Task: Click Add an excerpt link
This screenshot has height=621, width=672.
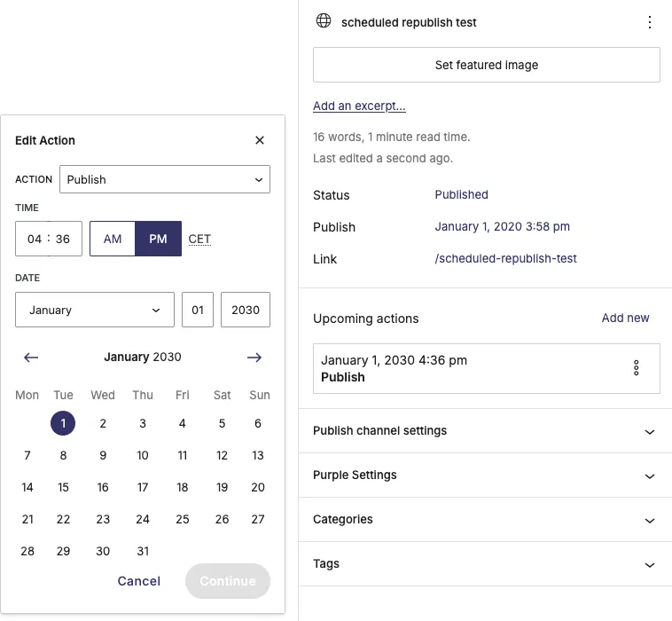Action: (x=359, y=106)
